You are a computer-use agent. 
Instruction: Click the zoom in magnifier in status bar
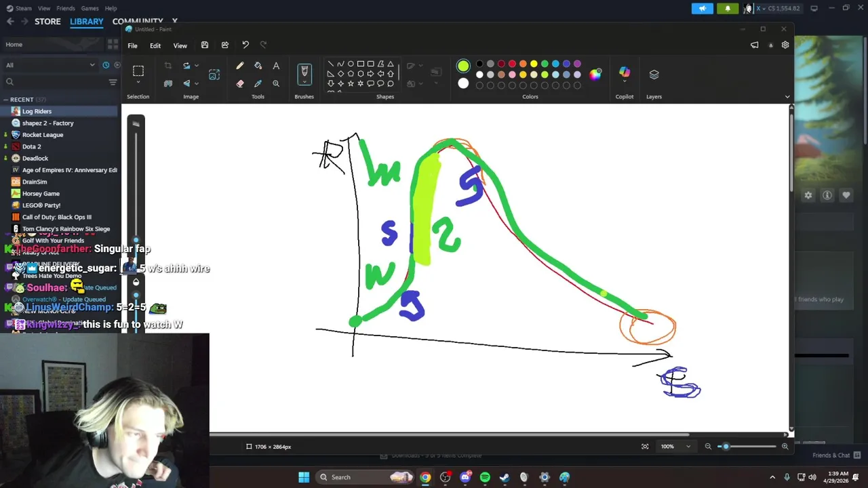tap(785, 446)
